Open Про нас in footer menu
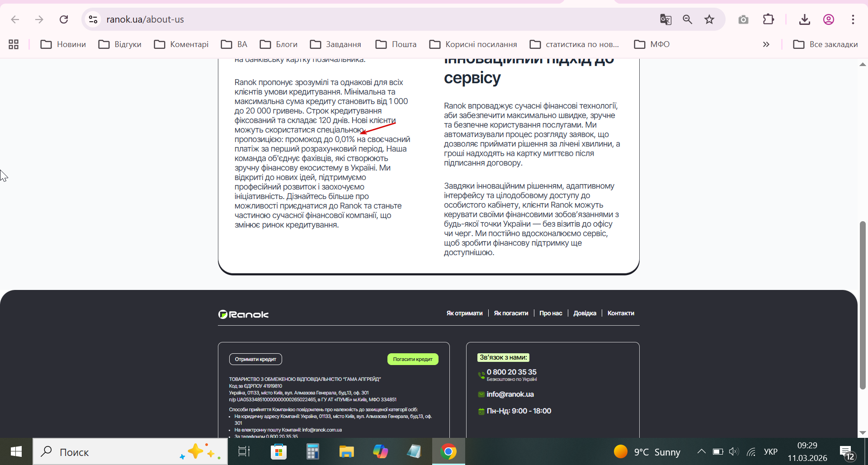Screen dimensions: 868x465 (551, 313)
